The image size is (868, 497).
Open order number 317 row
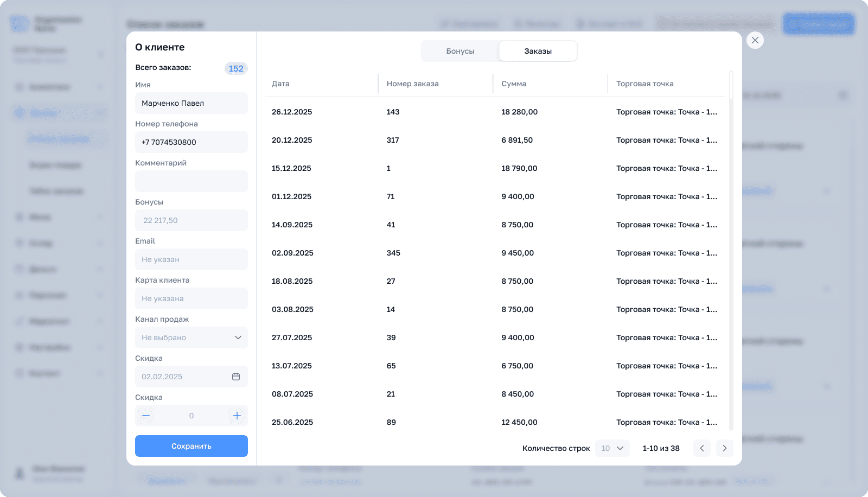coord(393,140)
